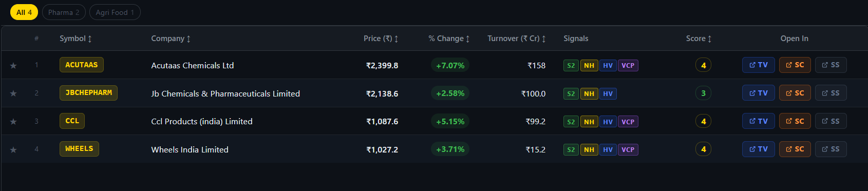Click HV signal badge on JBCHEPHARM row
Screen dimensions: 868x191
[x=608, y=94]
